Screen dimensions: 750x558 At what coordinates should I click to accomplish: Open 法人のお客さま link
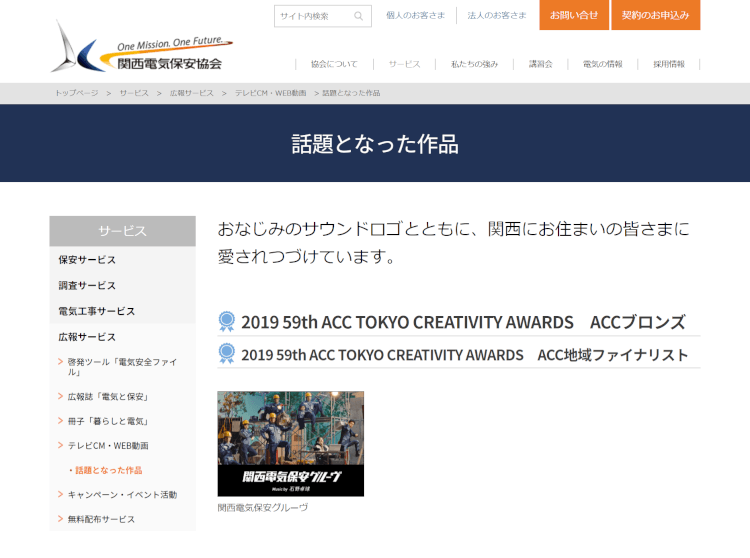pyautogui.click(x=496, y=15)
